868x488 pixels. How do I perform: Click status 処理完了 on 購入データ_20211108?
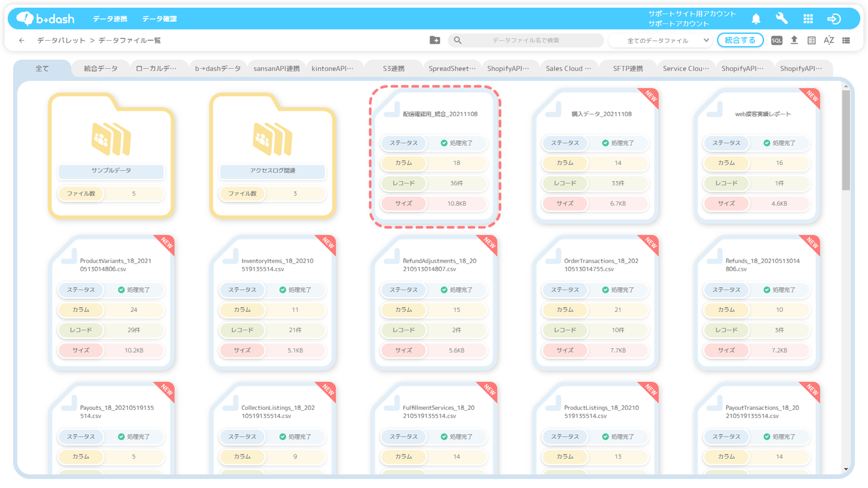coord(618,143)
